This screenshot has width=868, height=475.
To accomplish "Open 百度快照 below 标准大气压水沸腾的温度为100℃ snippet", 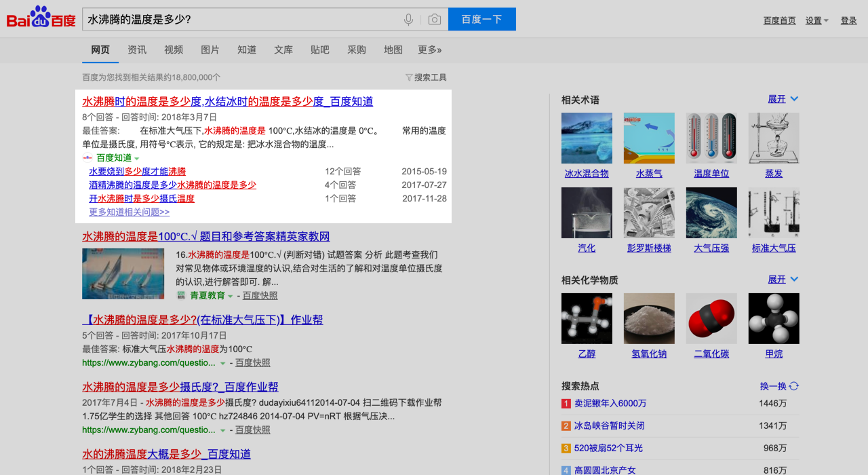I will pyautogui.click(x=253, y=362).
